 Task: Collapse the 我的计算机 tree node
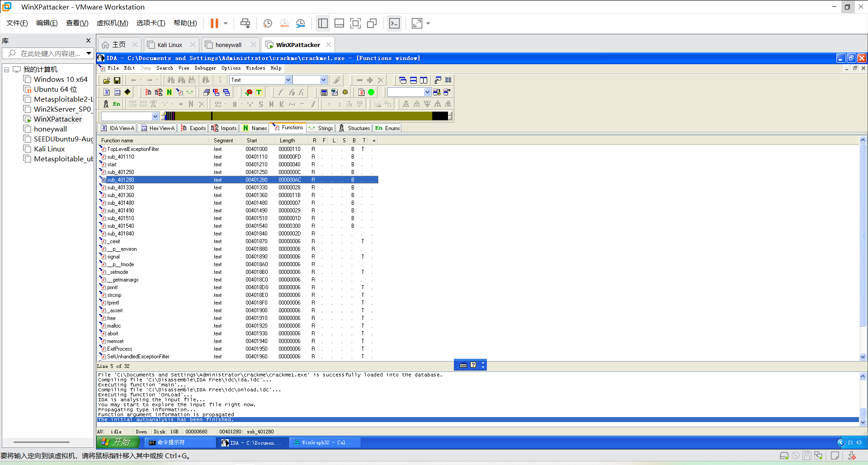point(6,70)
